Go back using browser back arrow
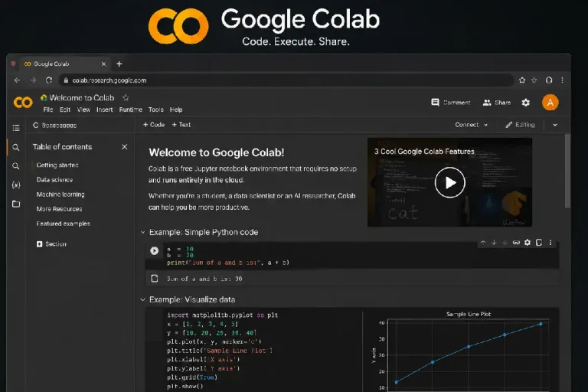588x392 pixels. [x=17, y=80]
